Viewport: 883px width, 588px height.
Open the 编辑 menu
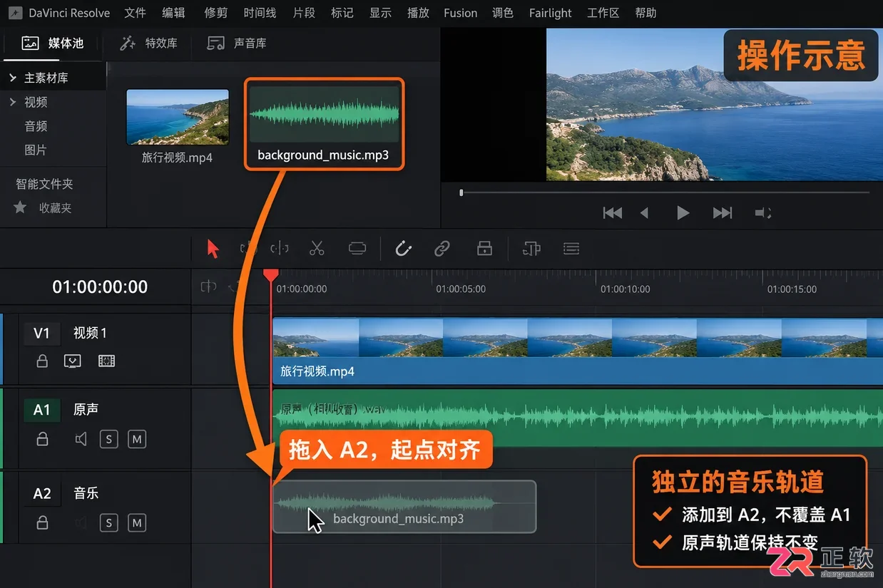[x=173, y=13]
